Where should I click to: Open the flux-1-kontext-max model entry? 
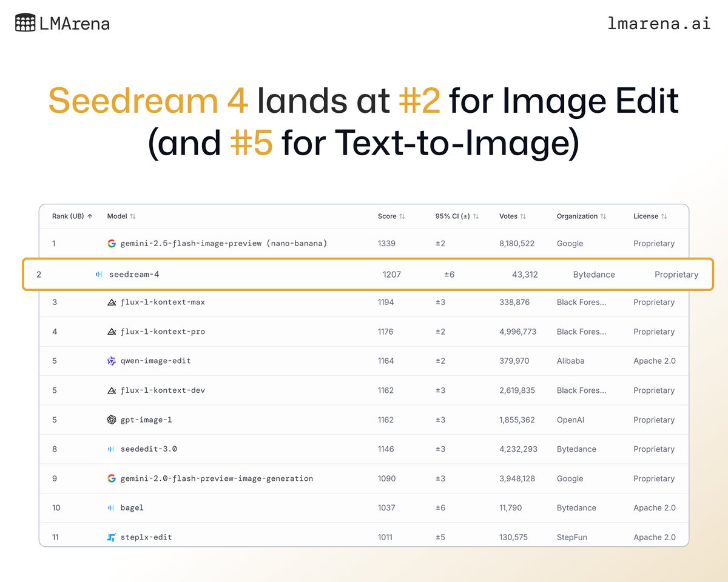click(x=163, y=302)
